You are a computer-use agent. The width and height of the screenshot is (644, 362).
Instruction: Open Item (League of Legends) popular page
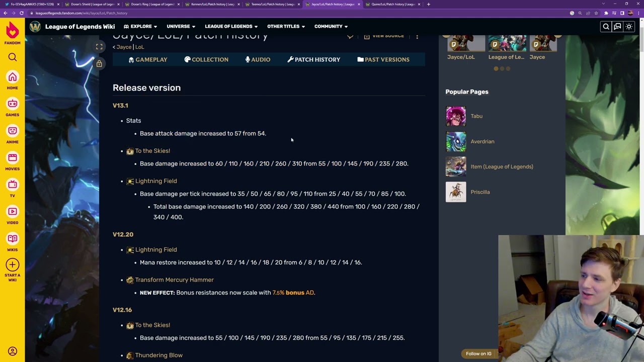coord(502,166)
